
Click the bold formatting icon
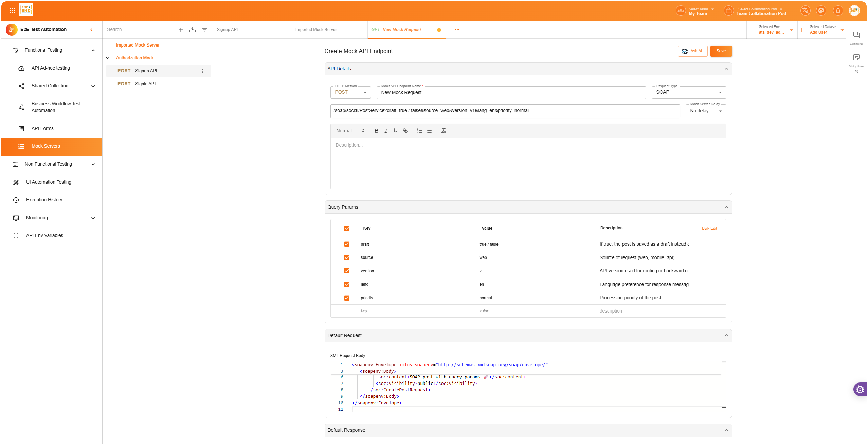(376, 131)
